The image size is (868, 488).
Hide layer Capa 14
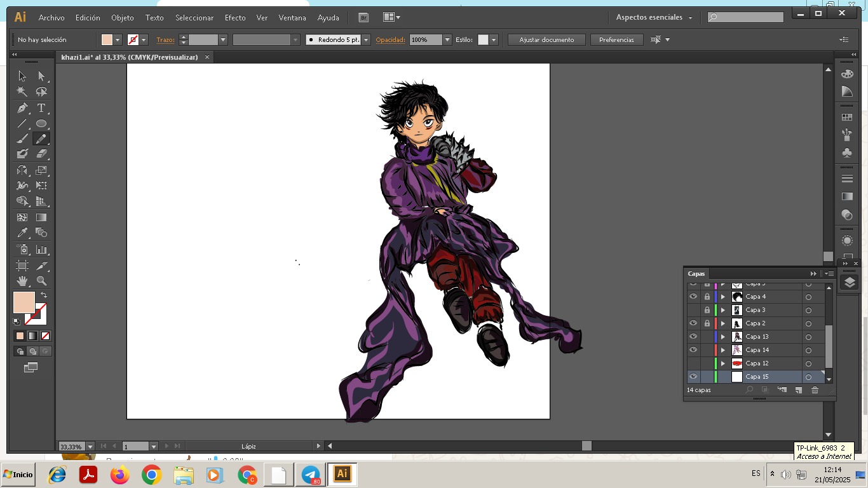[693, 350]
